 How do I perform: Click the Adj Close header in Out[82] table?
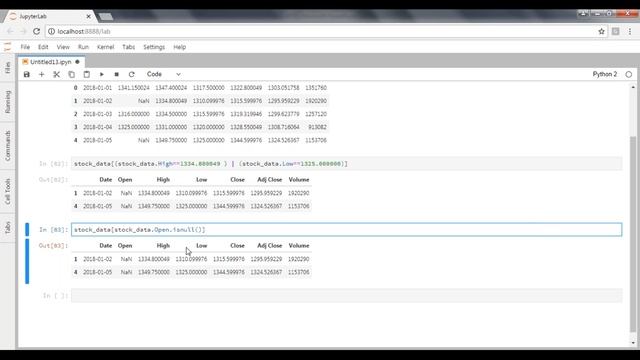(269, 180)
